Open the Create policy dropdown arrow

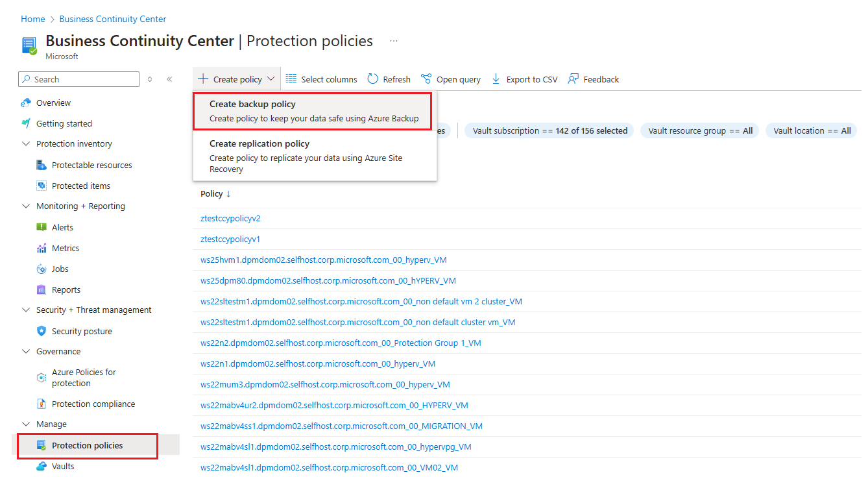pyautogui.click(x=271, y=79)
